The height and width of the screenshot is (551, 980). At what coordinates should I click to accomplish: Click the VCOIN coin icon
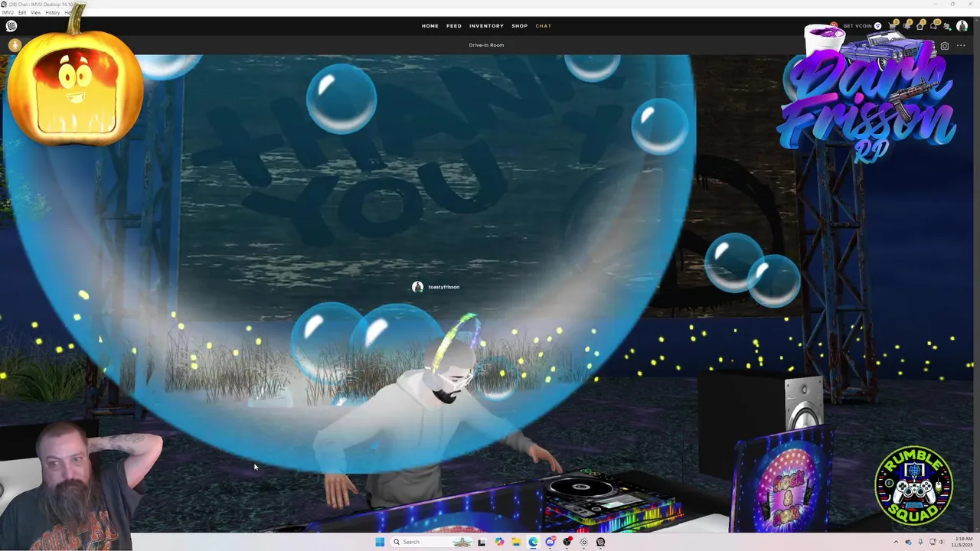pos(877,26)
